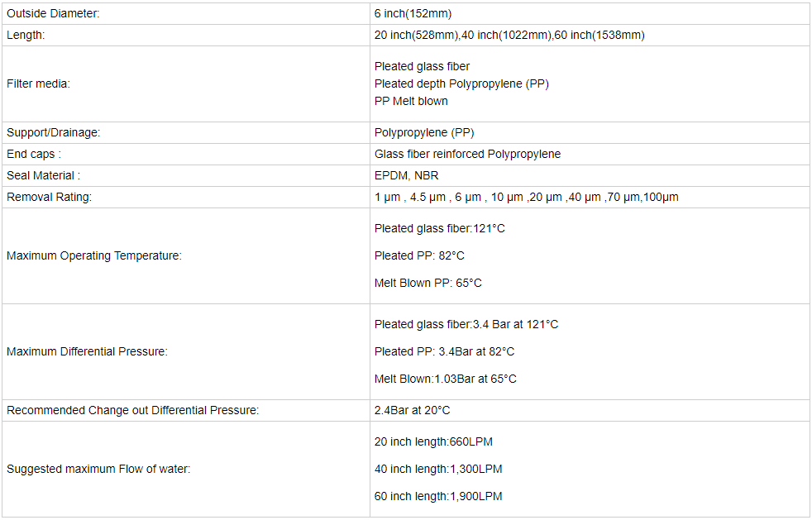Click Pleated depth Polypropylene (PP) line
Viewport: 812px width, 520px height.
click(461, 83)
